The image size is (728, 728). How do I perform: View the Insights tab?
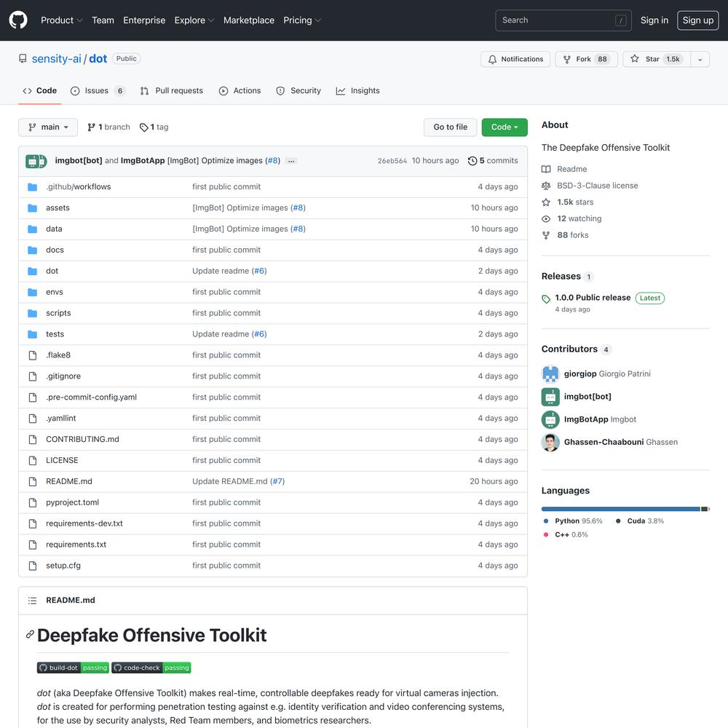(x=357, y=90)
